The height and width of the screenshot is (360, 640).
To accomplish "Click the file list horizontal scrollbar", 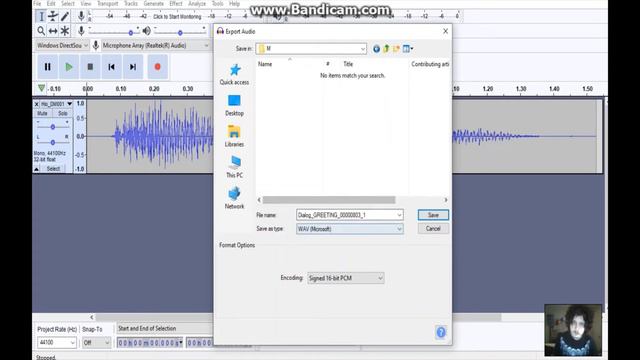I will pyautogui.click(x=329, y=200).
